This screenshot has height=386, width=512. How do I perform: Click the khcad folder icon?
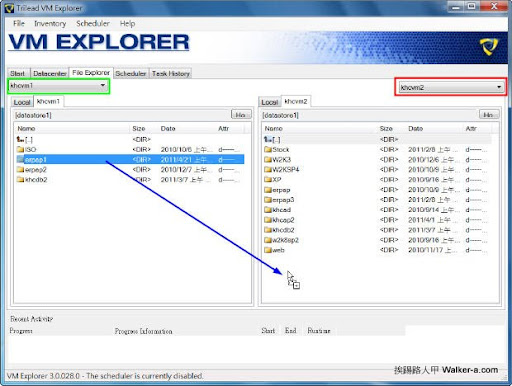[268, 210]
